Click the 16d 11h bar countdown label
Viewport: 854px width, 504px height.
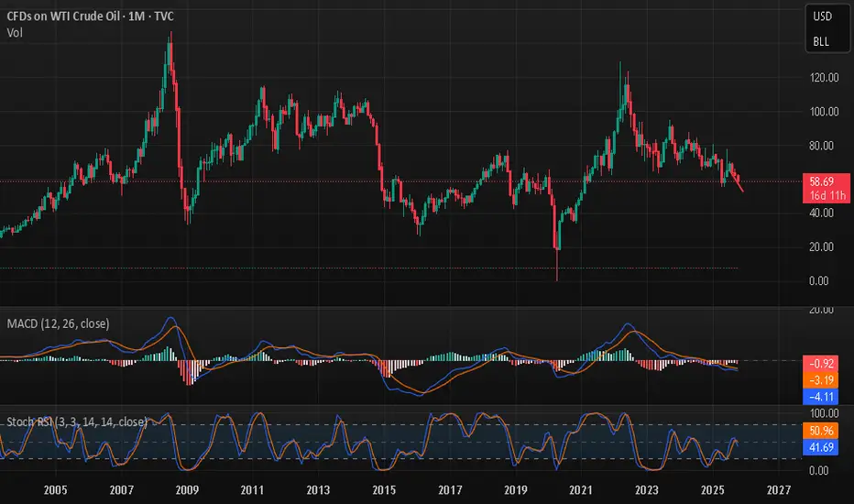[823, 195]
